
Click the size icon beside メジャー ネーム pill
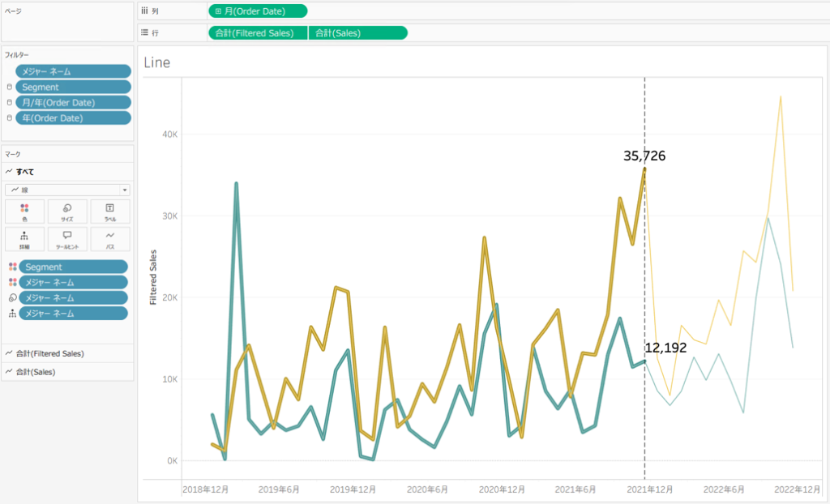(11, 298)
